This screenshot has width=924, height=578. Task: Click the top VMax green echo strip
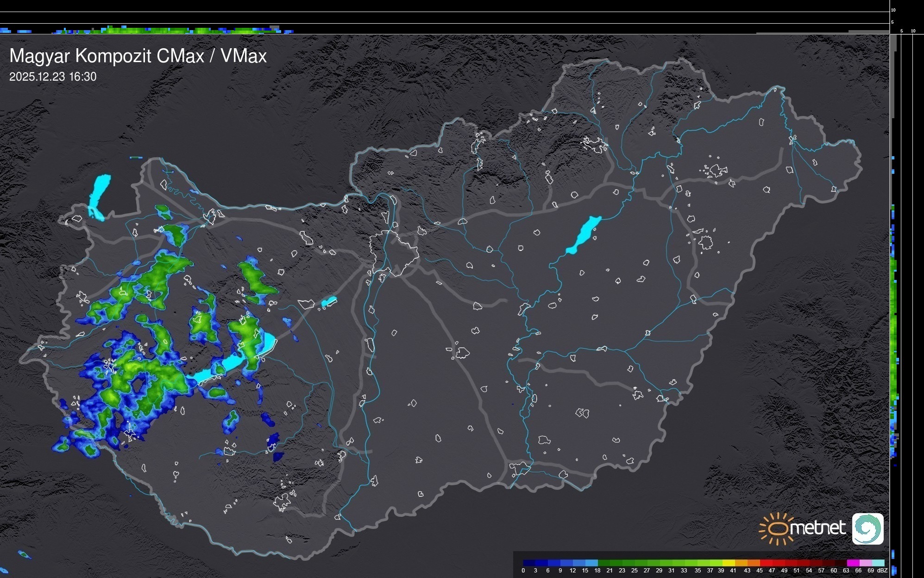pos(153,30)
